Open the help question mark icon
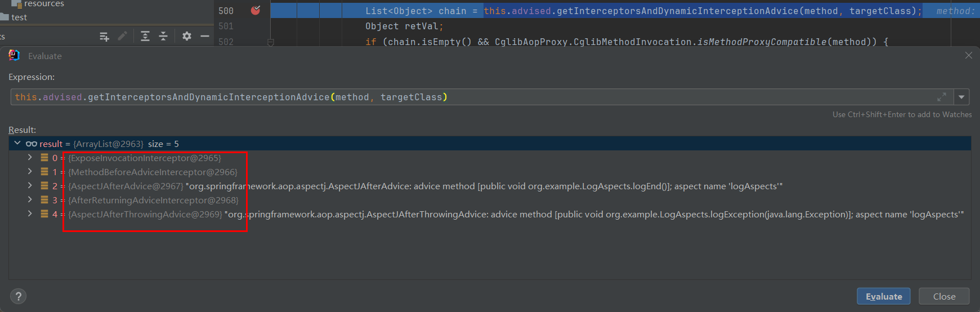This screenshot has height=312, width=980. click(x=19, y=296)
